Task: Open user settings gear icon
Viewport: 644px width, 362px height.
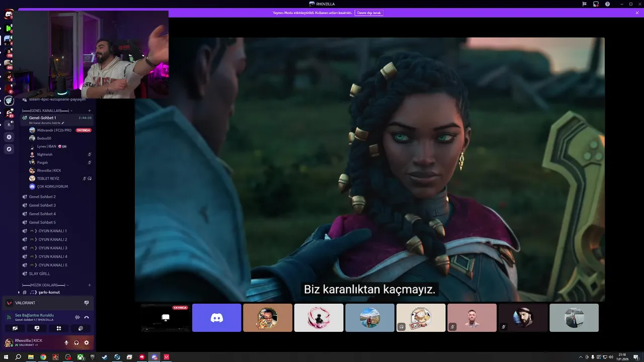Action: [x=87, y=342]
